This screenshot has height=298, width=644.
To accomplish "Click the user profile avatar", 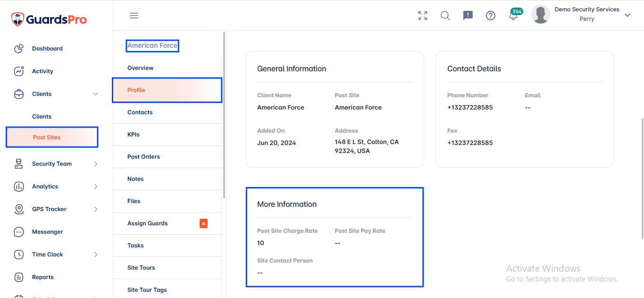I will pos(541,15).
